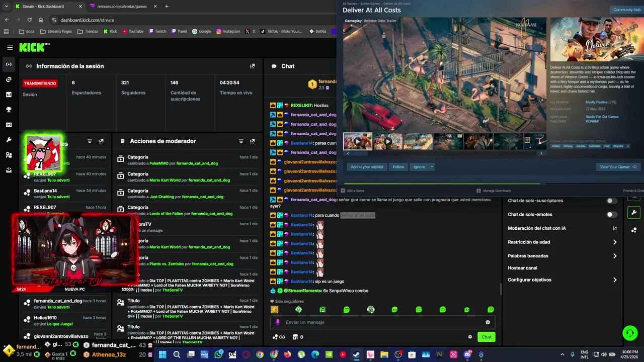Select the first trailer thumbnail in Steam
The width and height of the screenshot is (644, 362).
(x=358, y=141)
